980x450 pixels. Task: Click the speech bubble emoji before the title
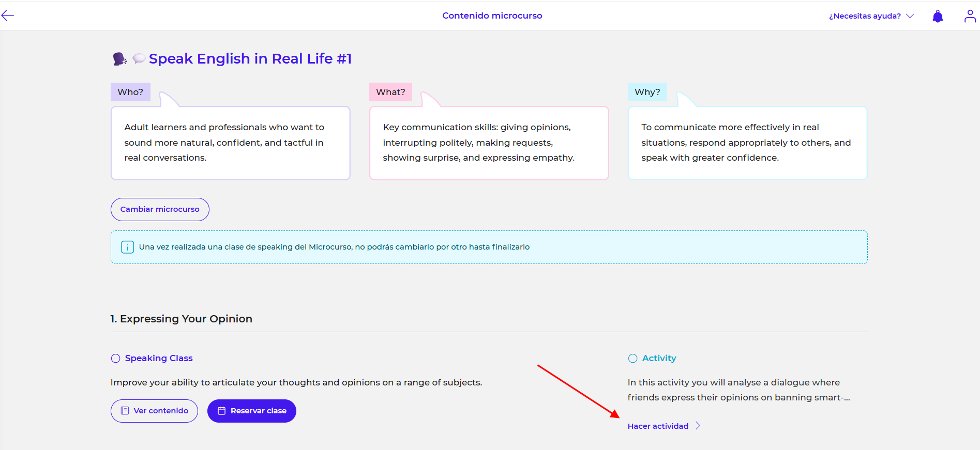[139, 58]
